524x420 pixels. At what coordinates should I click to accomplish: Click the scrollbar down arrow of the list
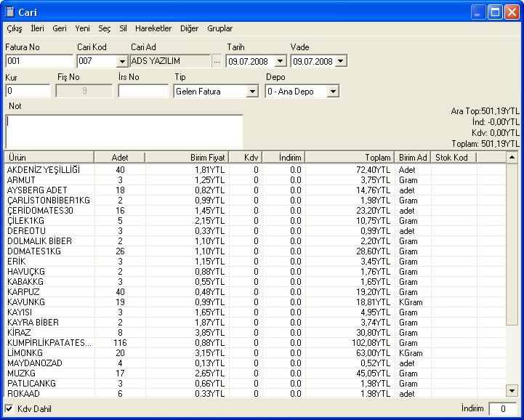(512, 390)
